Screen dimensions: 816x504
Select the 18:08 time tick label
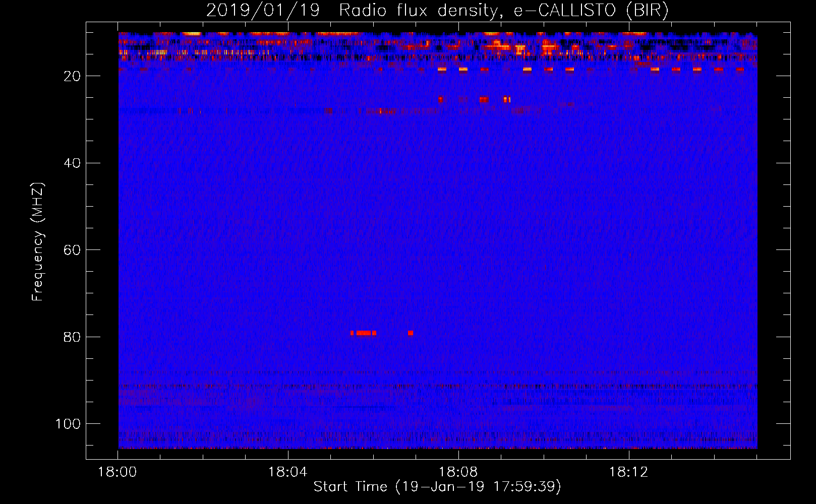coord(458,472)
